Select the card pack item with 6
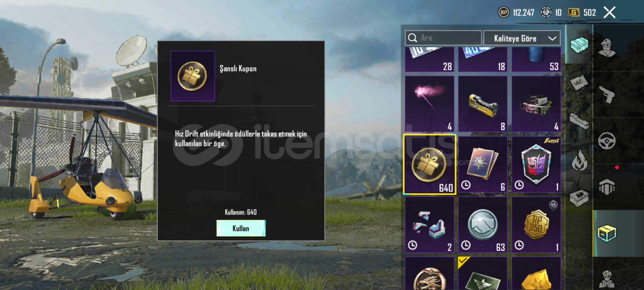 483,164
